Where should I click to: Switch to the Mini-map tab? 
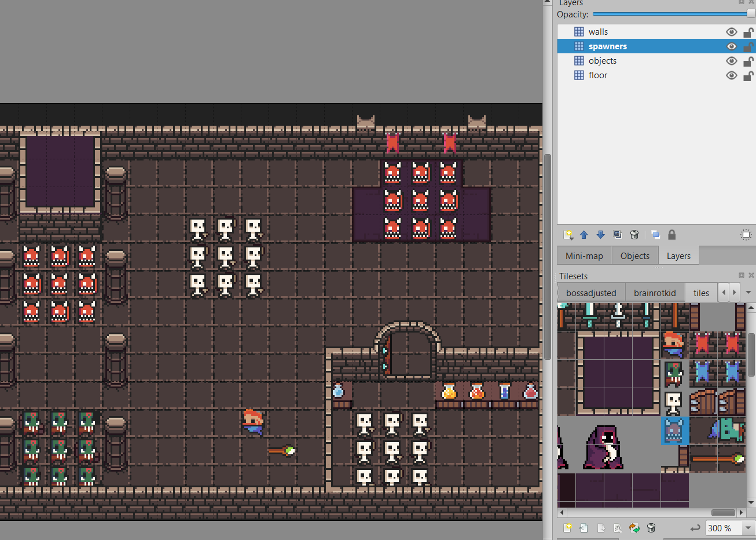(584, 256)
